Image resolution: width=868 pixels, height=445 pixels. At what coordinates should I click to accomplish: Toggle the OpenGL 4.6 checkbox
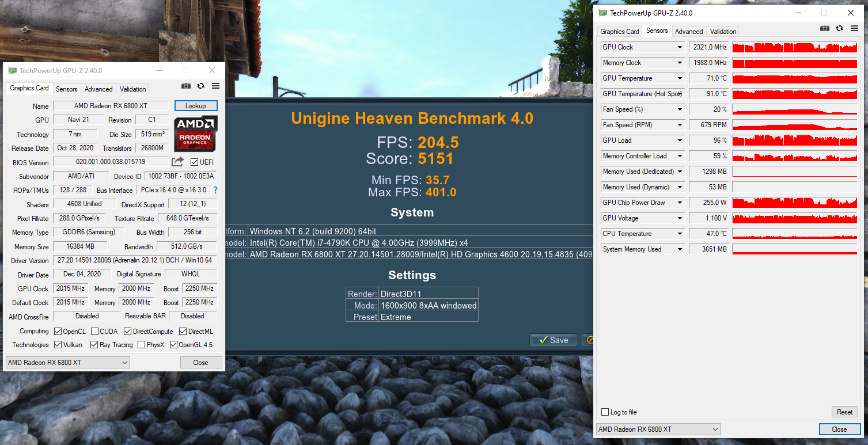click(173, 345)
